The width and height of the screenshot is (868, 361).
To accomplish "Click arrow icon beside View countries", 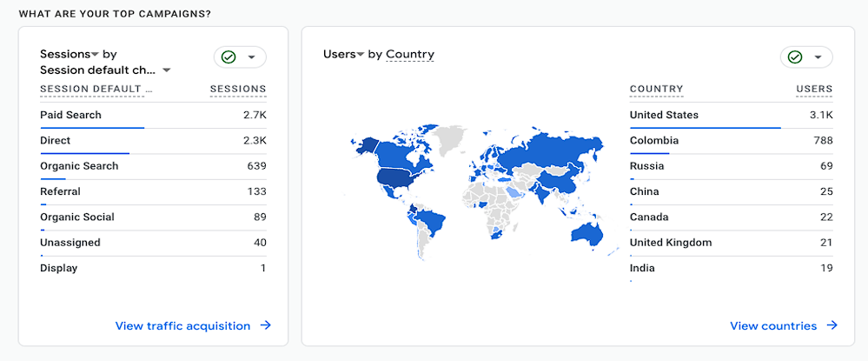I will [x=832, y=325].
